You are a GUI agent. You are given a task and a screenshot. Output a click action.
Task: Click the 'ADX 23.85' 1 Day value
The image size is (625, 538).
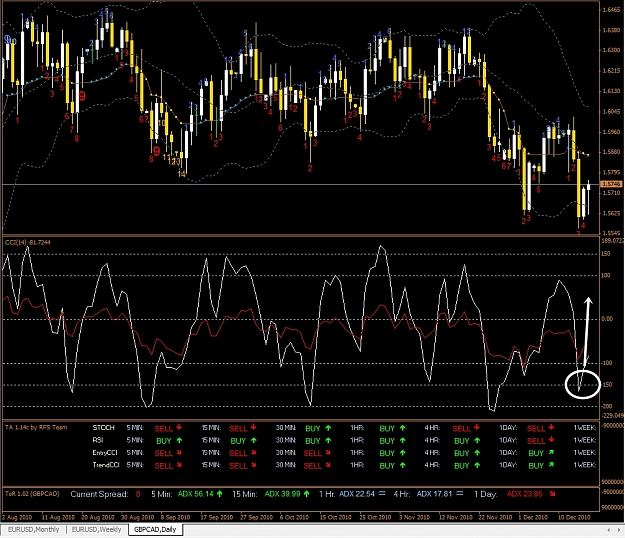[x=525, y=494]
